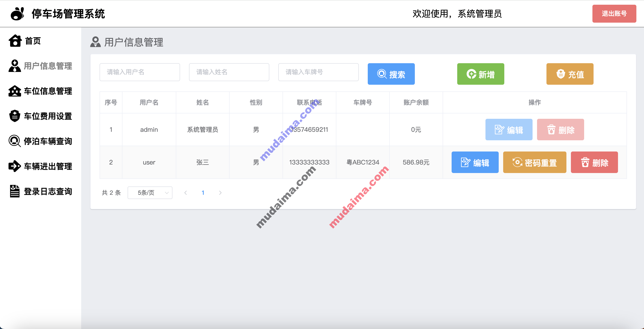Click the 性别 column header

tap(256, 102)
